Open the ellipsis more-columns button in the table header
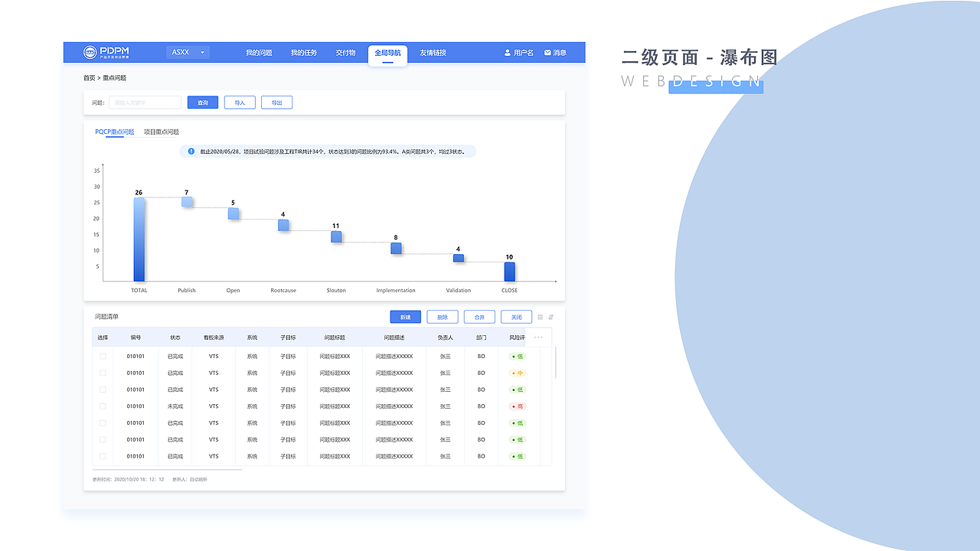Image resolution: width=980 pixels, height=551 pixels. pos(538,337)
